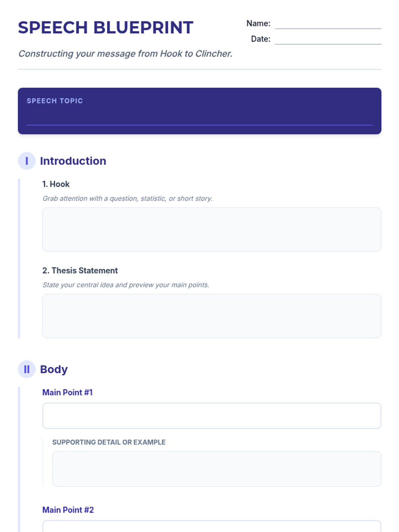Click inside the Hook text box
399x532 pixels.
click(x=212, y=230)
